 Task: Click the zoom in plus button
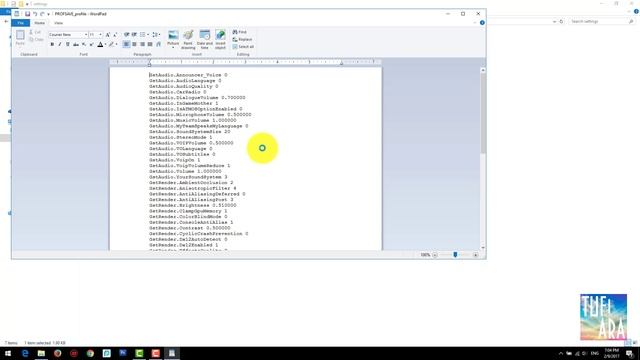point(476,255)
